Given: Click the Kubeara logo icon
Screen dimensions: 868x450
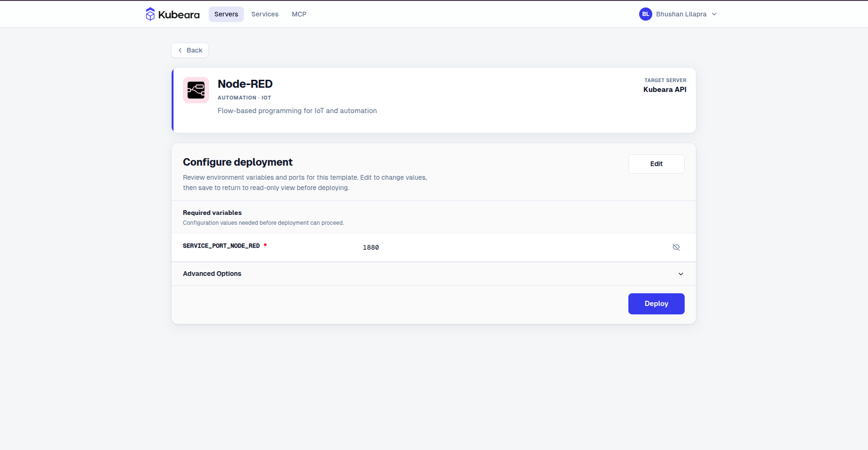Looking at the screenshot, I should [x=150, y=14].
